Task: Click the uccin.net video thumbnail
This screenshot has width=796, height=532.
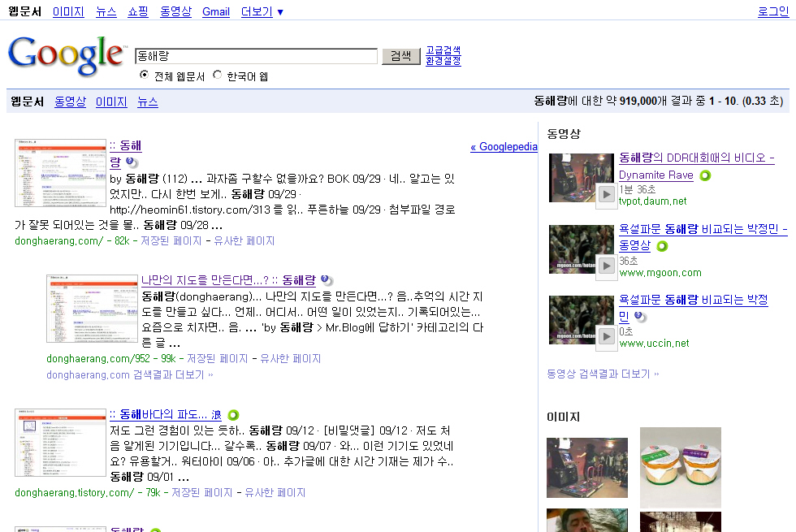Action: coord(581,320)
